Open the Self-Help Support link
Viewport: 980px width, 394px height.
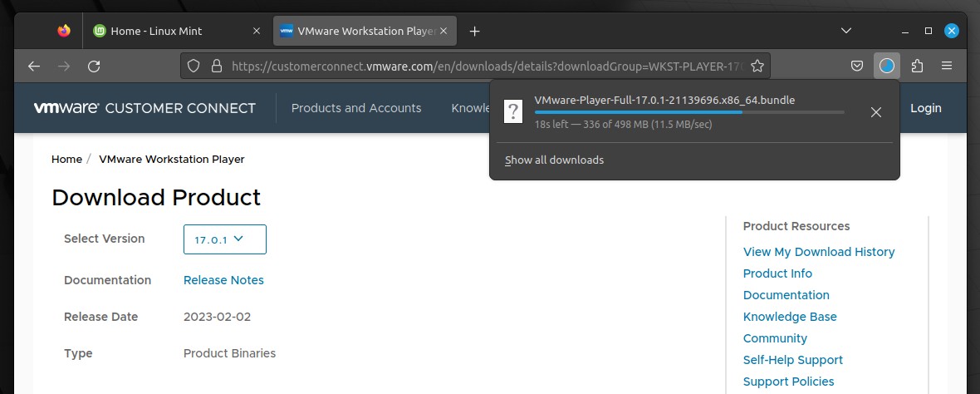point(792,360)
